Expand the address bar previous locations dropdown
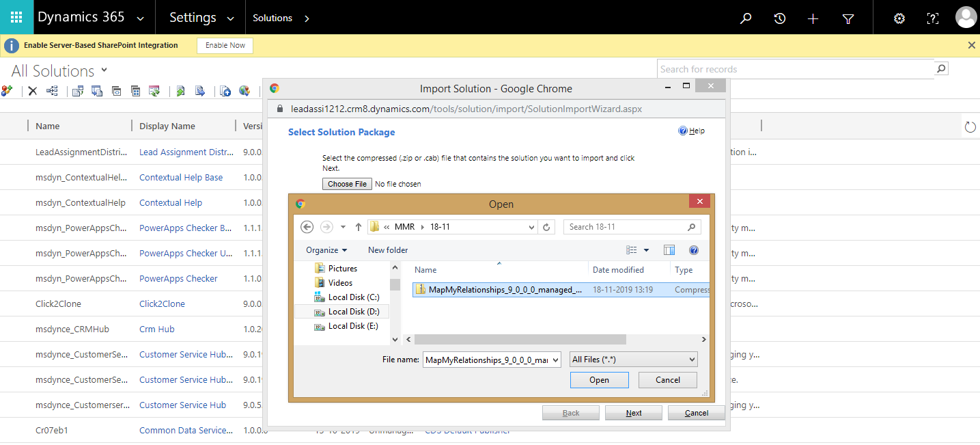Screen dimensions: 980x445 pos(531,227)
